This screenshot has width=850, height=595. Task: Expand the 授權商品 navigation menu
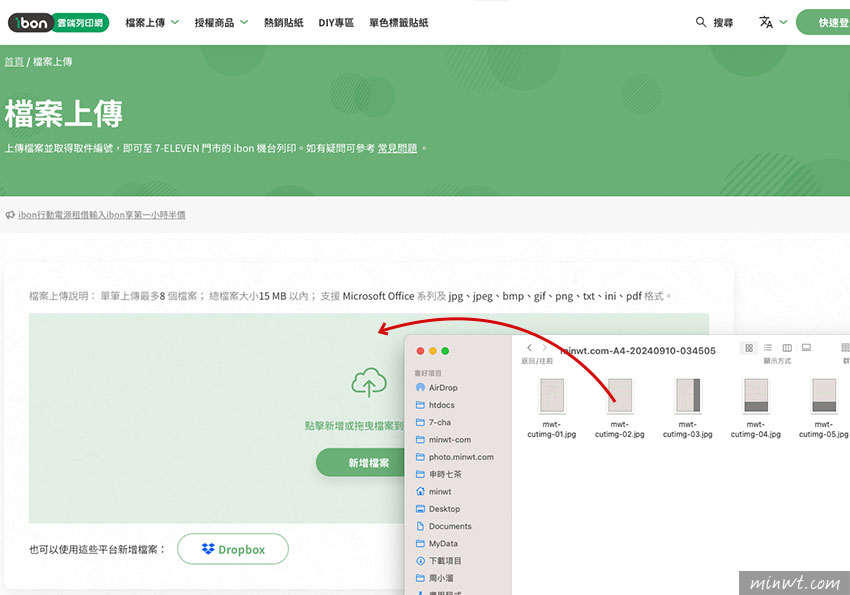pyautogui.click(x=221, y=23)
